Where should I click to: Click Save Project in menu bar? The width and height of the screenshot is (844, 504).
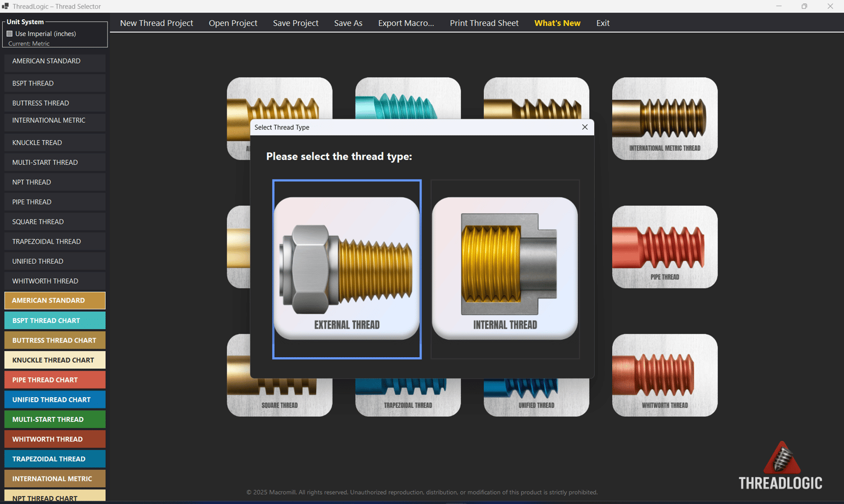(x=295, y=23)
